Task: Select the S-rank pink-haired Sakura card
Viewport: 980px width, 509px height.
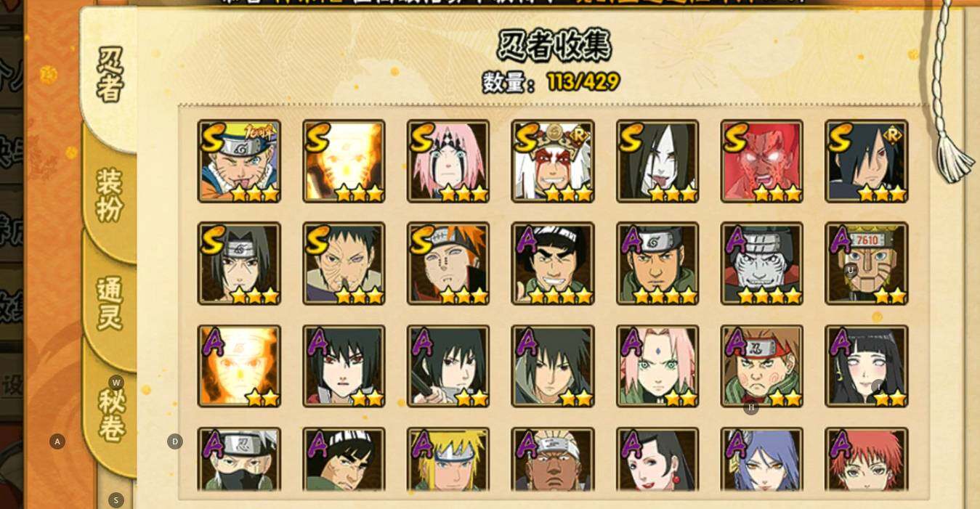Action: tap(448, 161)
